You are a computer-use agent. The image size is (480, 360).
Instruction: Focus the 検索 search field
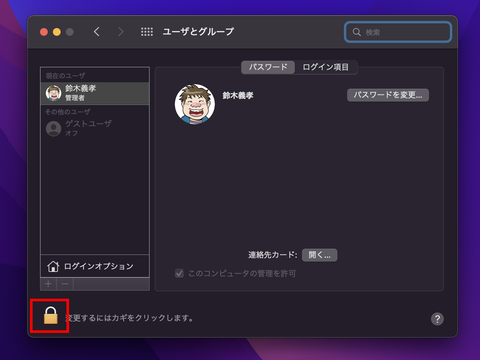tap(398, 32)
